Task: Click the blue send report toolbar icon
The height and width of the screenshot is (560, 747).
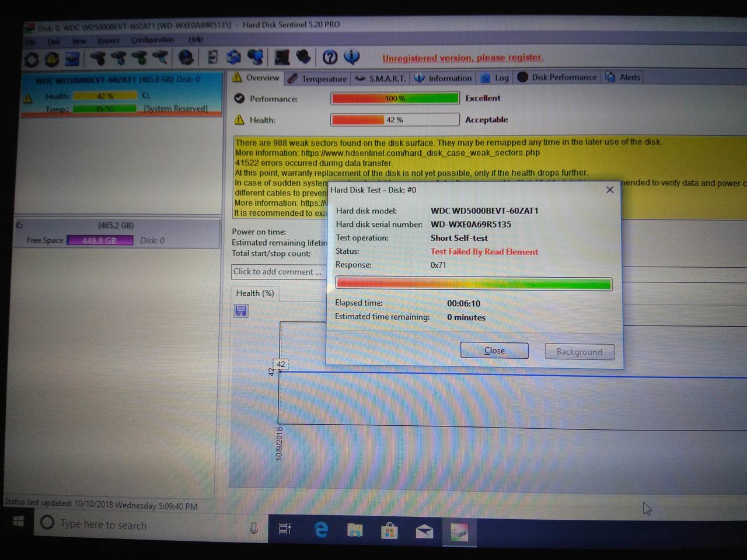Action: pyautogui.click(x=234, y=57)
